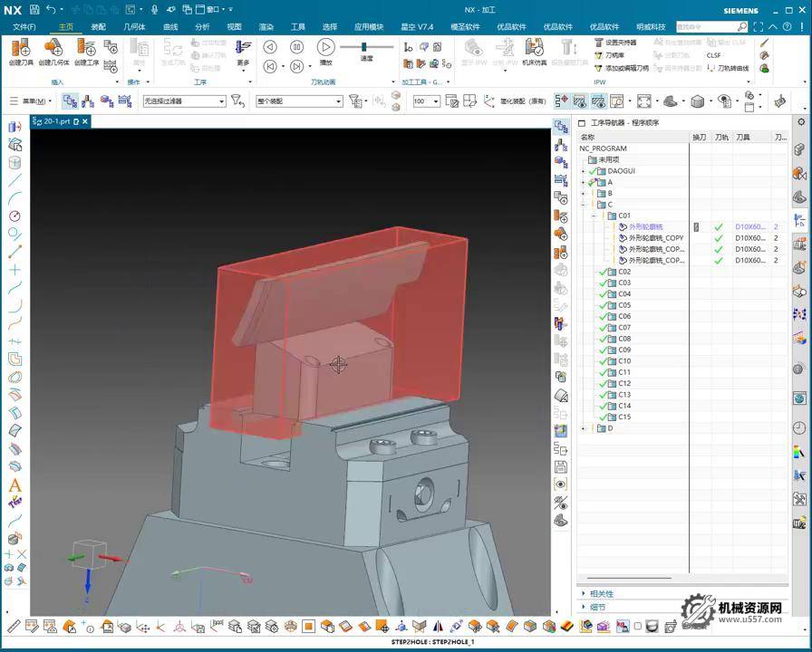Select the text tool icon in left toolbar
This screenshot has width=812, height=652.
14,485
